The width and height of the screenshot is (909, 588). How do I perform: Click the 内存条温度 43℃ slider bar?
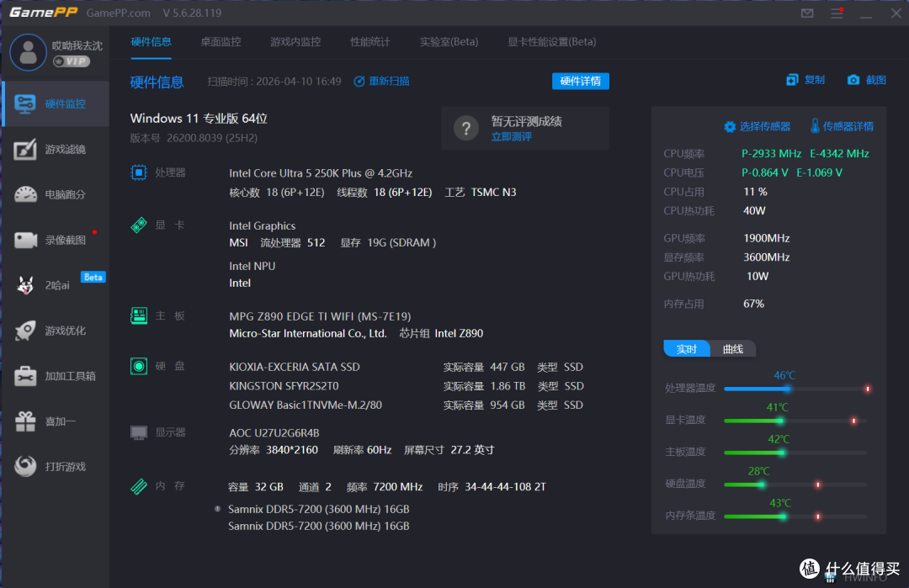(x=795, y=516)
